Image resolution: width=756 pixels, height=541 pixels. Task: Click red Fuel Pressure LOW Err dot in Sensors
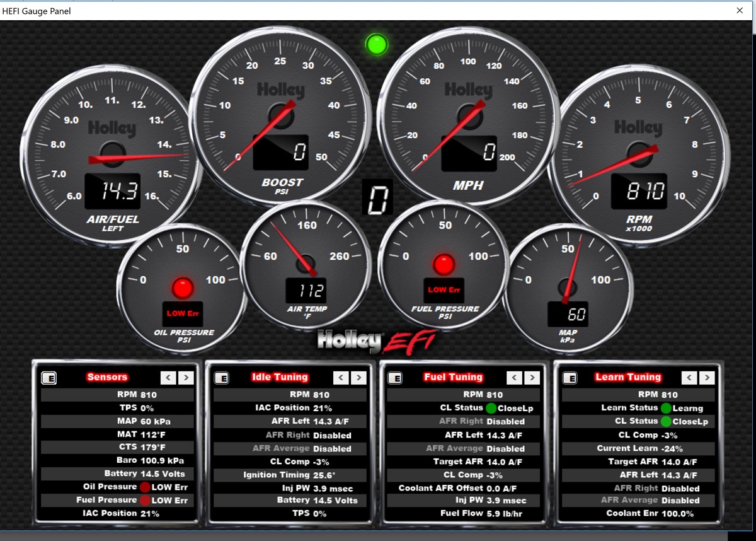click(x=145, y=501)
